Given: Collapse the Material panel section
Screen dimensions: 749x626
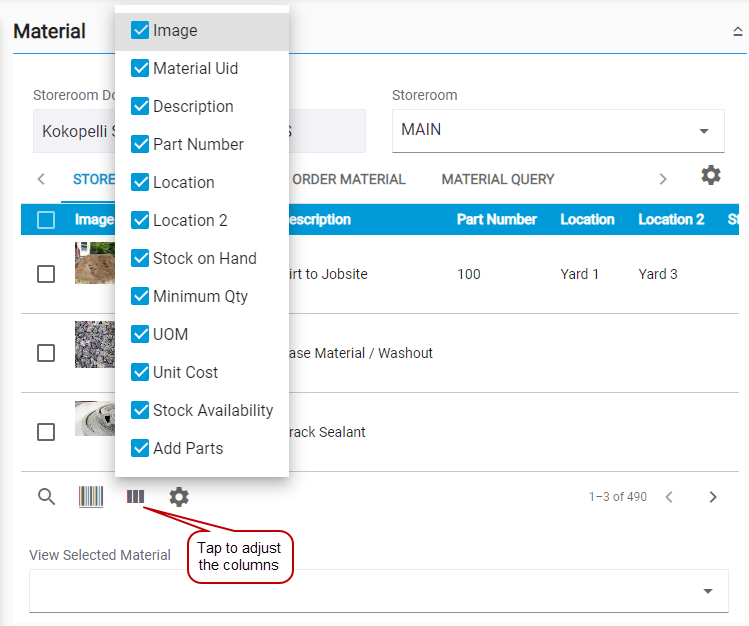Looking at the screenshot, I should 738,32.
